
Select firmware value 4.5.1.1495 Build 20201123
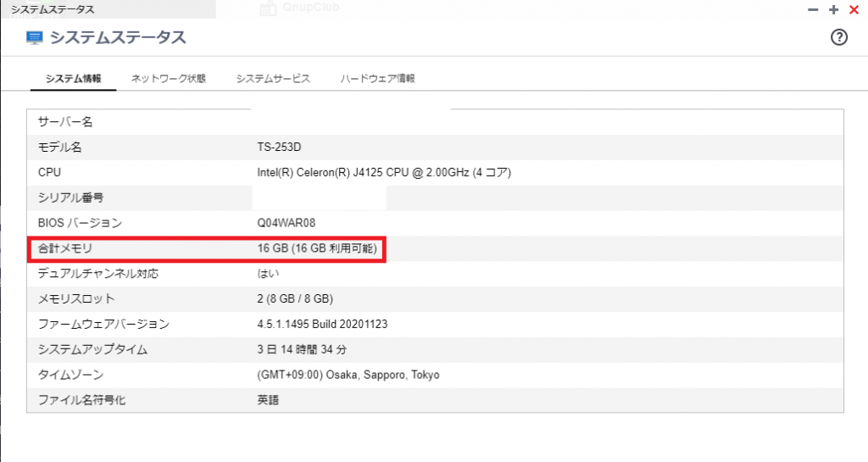coord(322,324)
